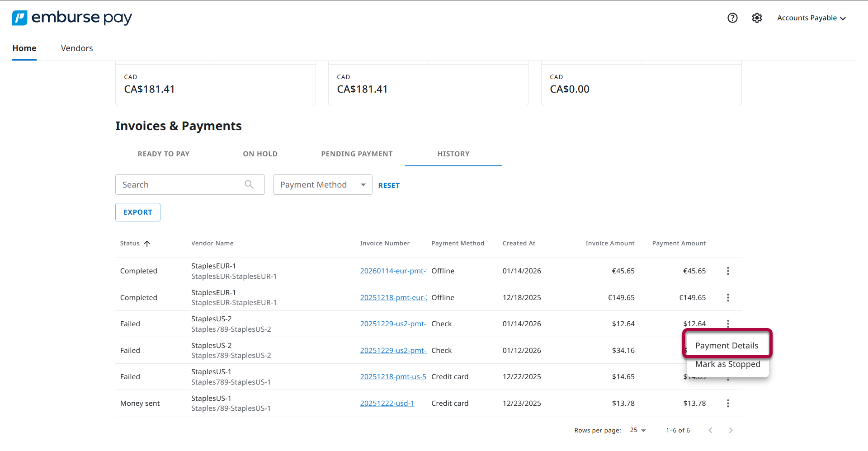
Task: Click the search magnifier icon
Action: [249, 184]
